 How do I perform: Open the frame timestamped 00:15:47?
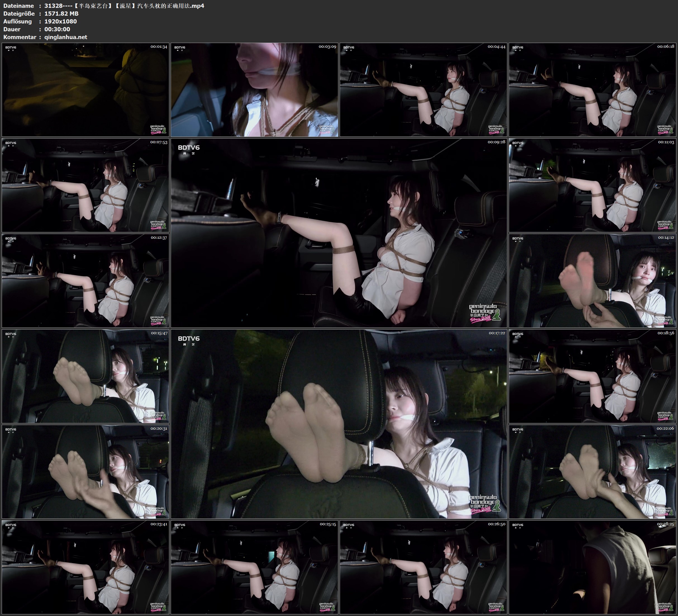pos(85,376)
